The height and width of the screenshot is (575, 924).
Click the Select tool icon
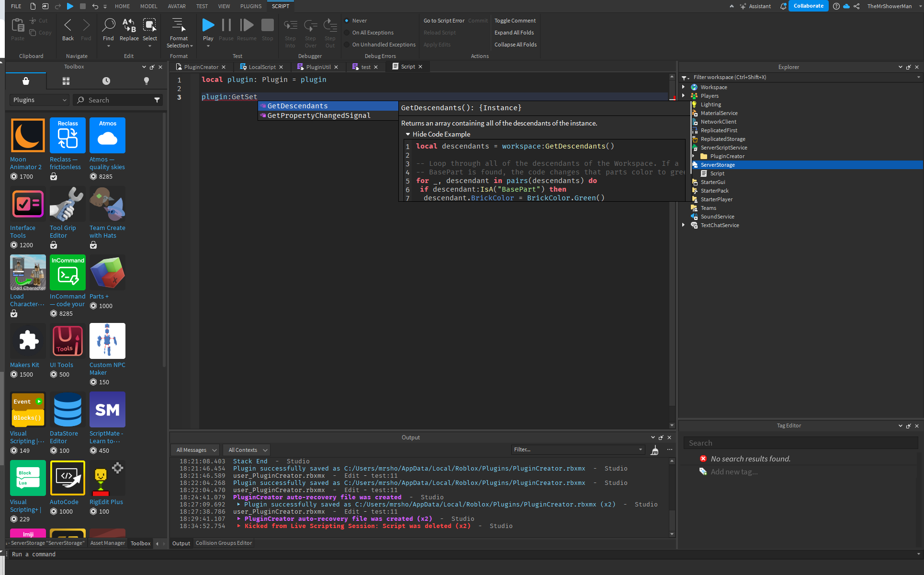[150, 25]
